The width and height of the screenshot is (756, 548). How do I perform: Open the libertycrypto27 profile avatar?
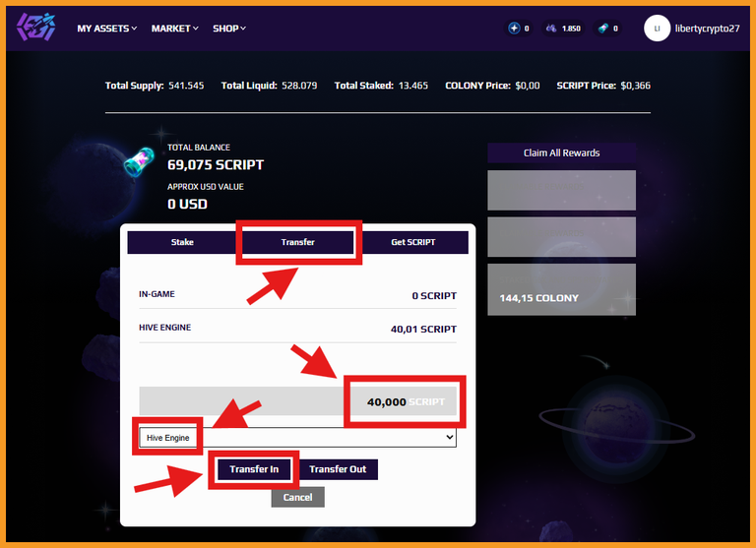coord(657,28)
